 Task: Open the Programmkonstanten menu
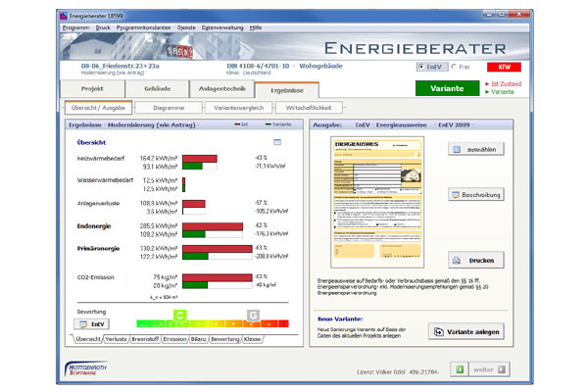(x=143, y=27)
